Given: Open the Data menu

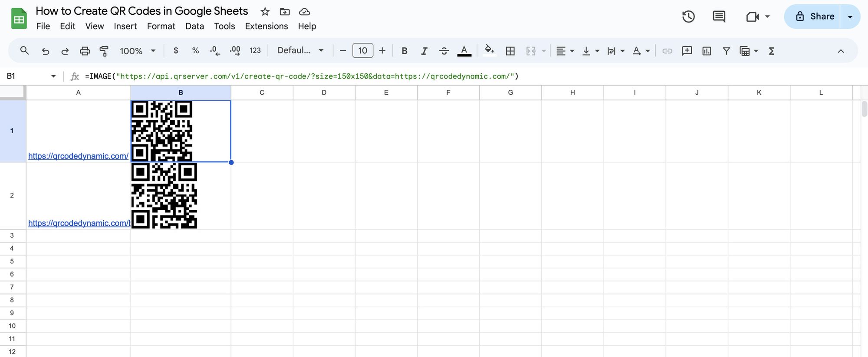Looking at the screenshot, I should click(194, 26).
